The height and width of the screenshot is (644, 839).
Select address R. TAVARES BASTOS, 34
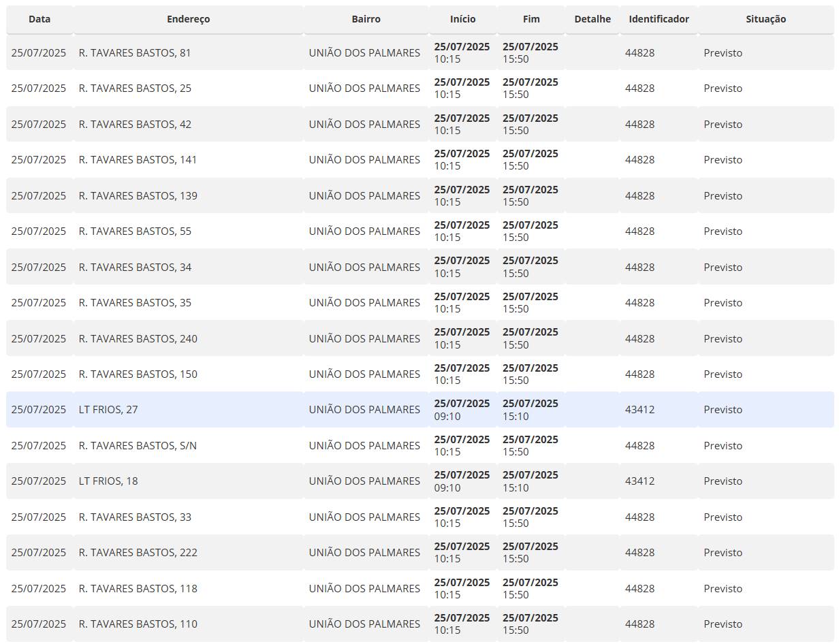click(135, 267)
